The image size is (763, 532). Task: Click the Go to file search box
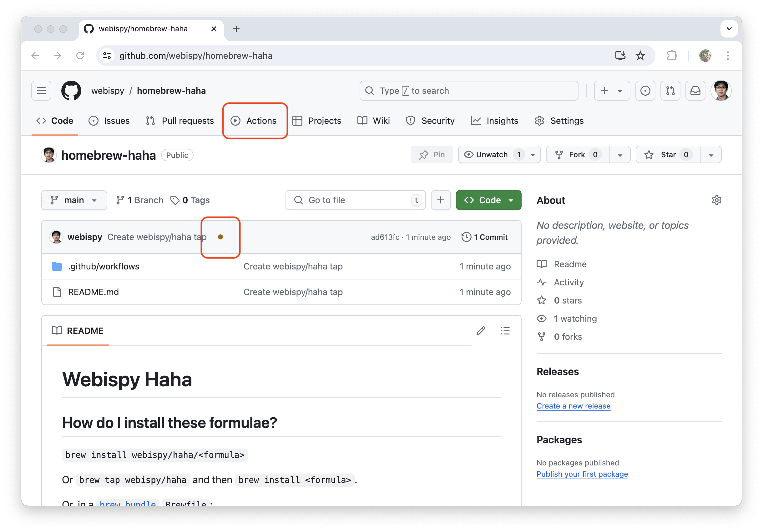(x=355, y=200)
